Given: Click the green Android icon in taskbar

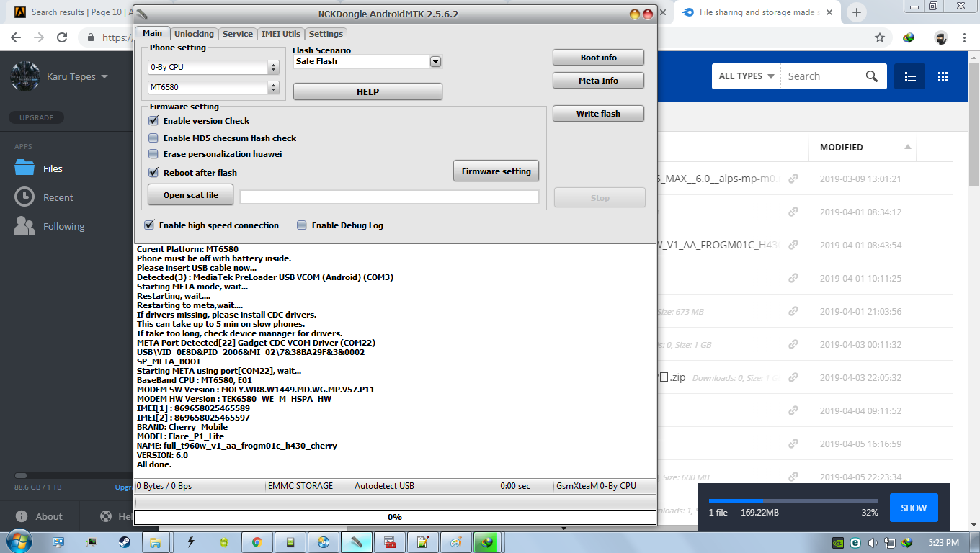Looking at the screenshot, I should pyautogui.click(x=224, y=542).
